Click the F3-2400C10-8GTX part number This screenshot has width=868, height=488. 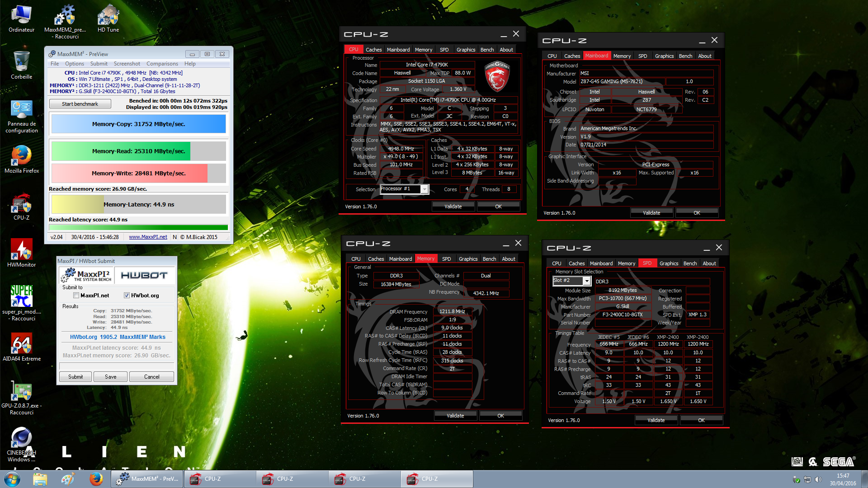click(622, 315)
